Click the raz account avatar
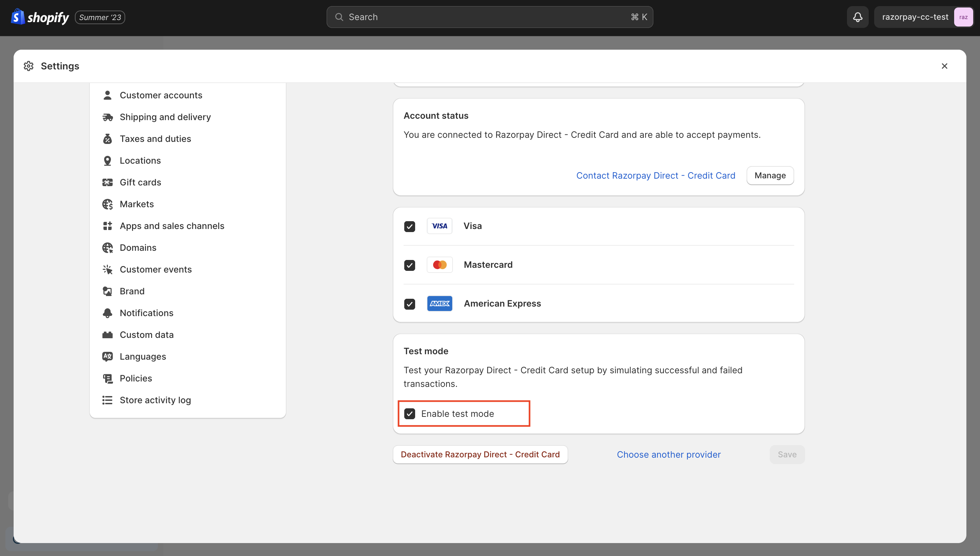980x556 pixels. pos(963,17)
